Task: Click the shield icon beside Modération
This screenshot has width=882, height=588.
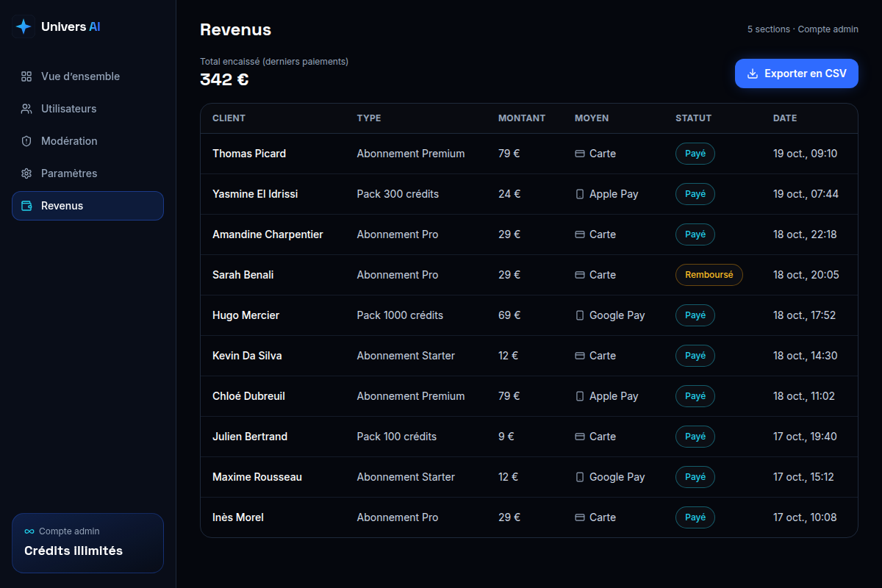Action: (x=26, y=141)
